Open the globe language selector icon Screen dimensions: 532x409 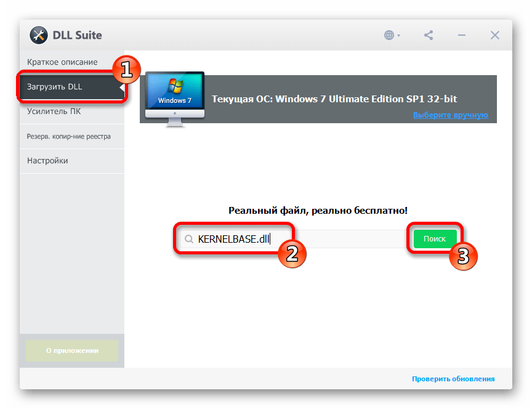[389, 35]
